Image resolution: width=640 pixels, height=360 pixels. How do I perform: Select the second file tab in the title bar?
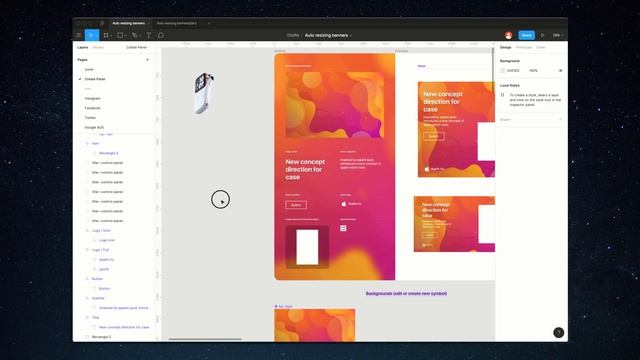click(177, 23)
